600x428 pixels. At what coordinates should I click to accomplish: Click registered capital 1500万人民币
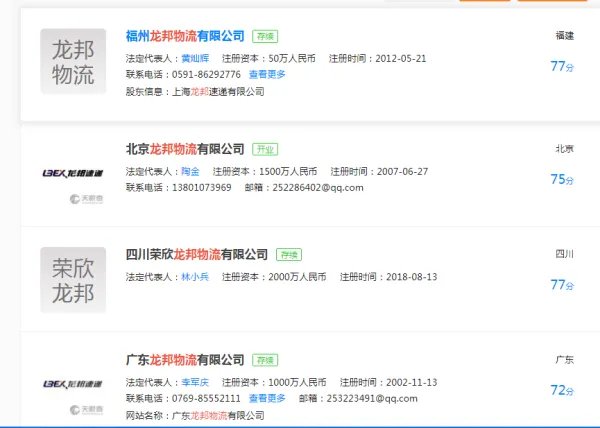(288, 171)
